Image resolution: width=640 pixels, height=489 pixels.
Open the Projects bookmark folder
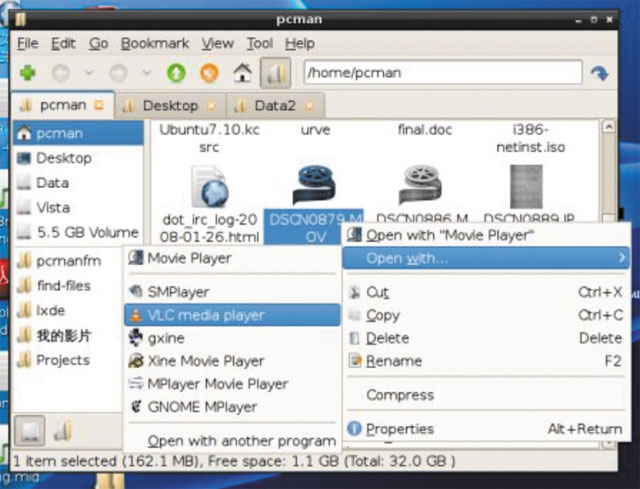tap(68, 360)
